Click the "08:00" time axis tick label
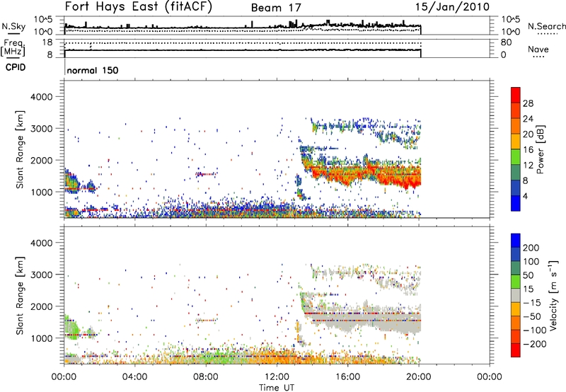566x392 pixels. pyautogui.click(x=206, y=377)
